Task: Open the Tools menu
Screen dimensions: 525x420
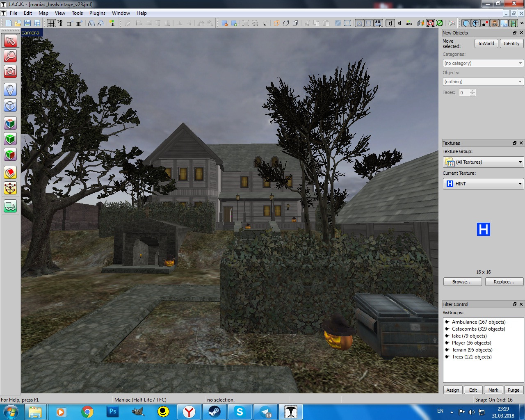Action: [77, 13]
